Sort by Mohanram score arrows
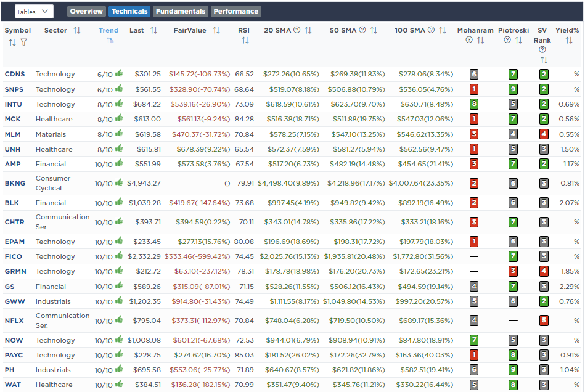The height and width of the screenshot is (392, 585). [x=481, y=40]
